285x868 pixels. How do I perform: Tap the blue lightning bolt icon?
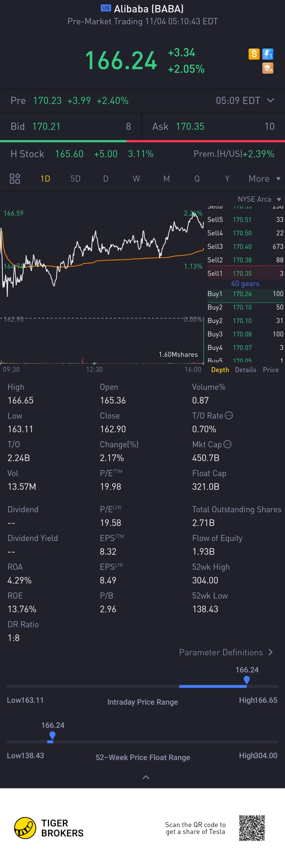[x=268, y=54]
